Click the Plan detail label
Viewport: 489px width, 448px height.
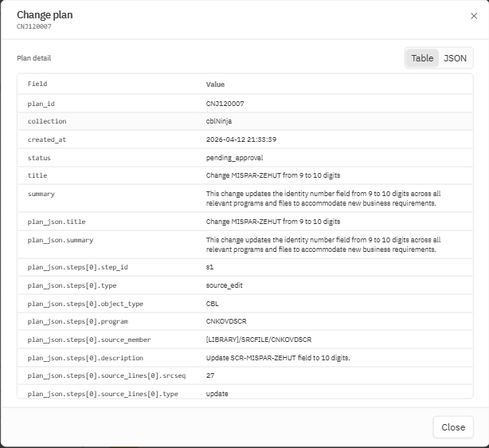pyautogui.click(x=33, y=58)
